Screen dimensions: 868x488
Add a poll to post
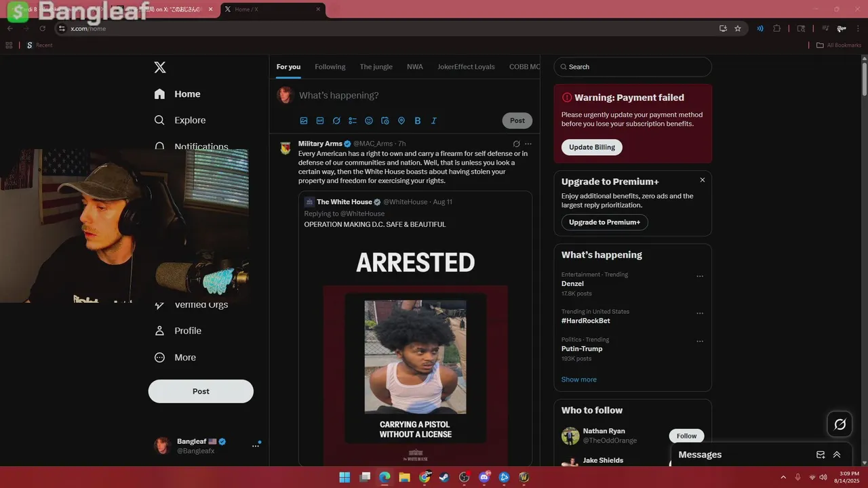[353, 121]
